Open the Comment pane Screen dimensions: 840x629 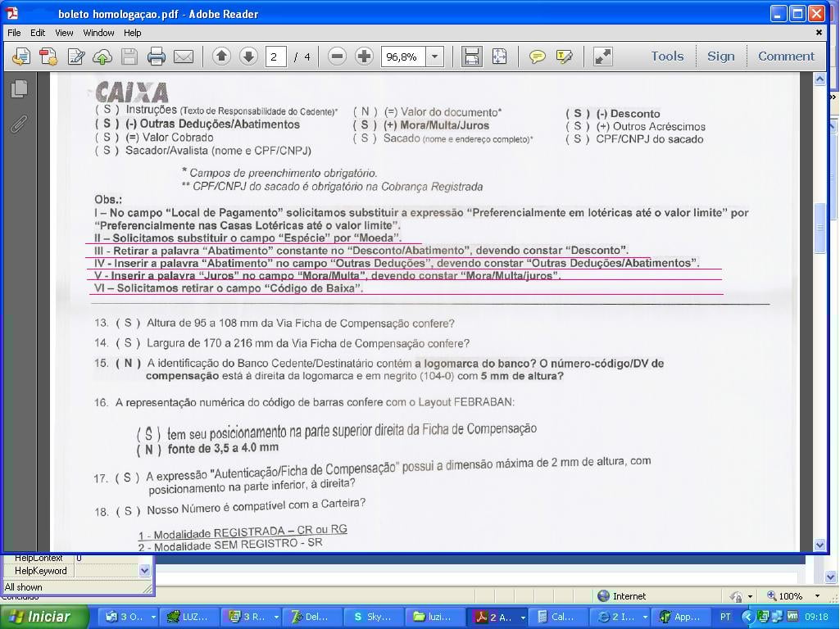pyautogui.click(x=786, y=57)
